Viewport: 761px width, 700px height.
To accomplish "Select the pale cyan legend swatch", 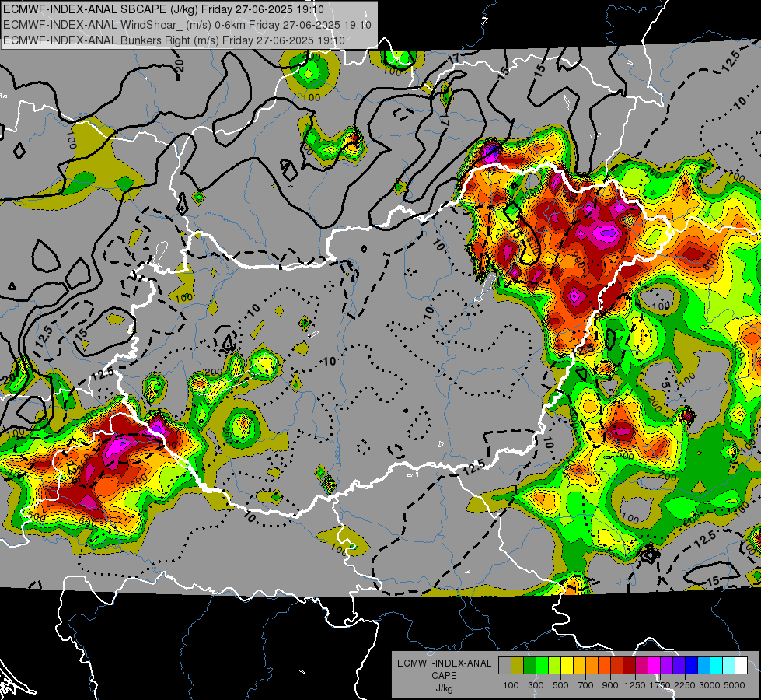I will 729,666.
